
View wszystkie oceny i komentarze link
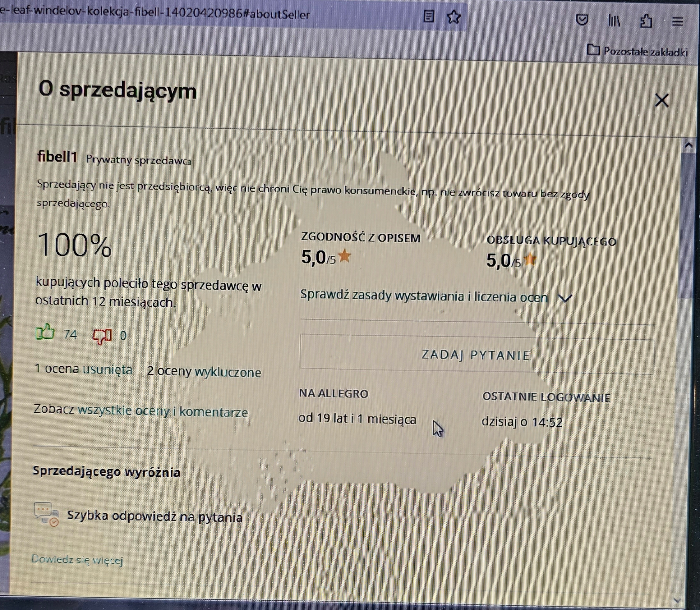coord(163,411)
